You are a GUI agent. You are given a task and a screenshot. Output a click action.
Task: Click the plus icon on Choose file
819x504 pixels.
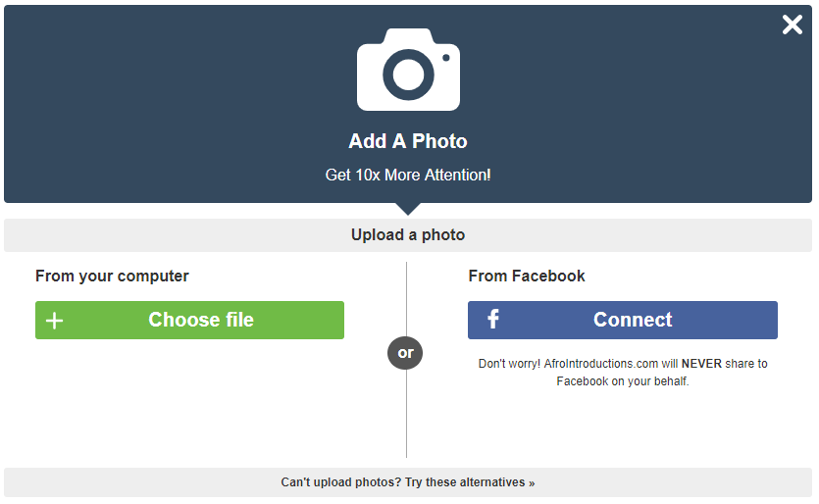(54, 321)
